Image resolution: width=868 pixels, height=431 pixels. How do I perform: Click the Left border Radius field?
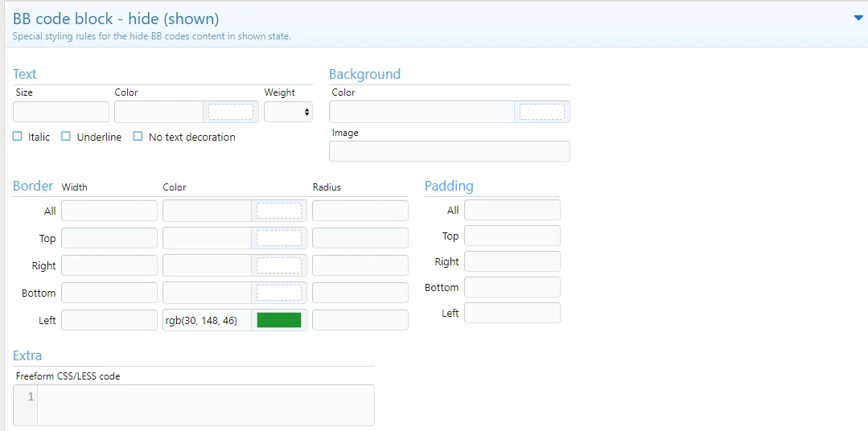[360, 320]
